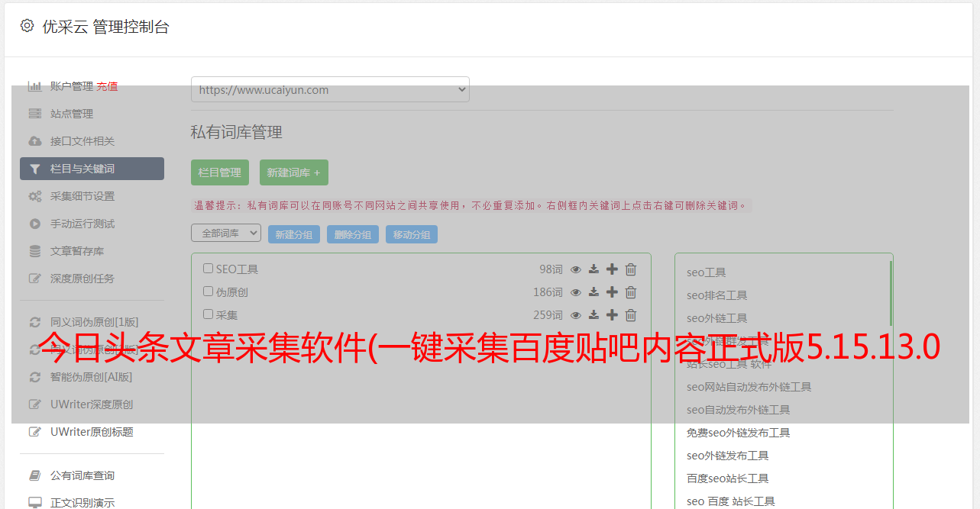Click the refresh icon beside 智能伪原创[AI版]
980x509 pixels.
click(x=35, y=377)
